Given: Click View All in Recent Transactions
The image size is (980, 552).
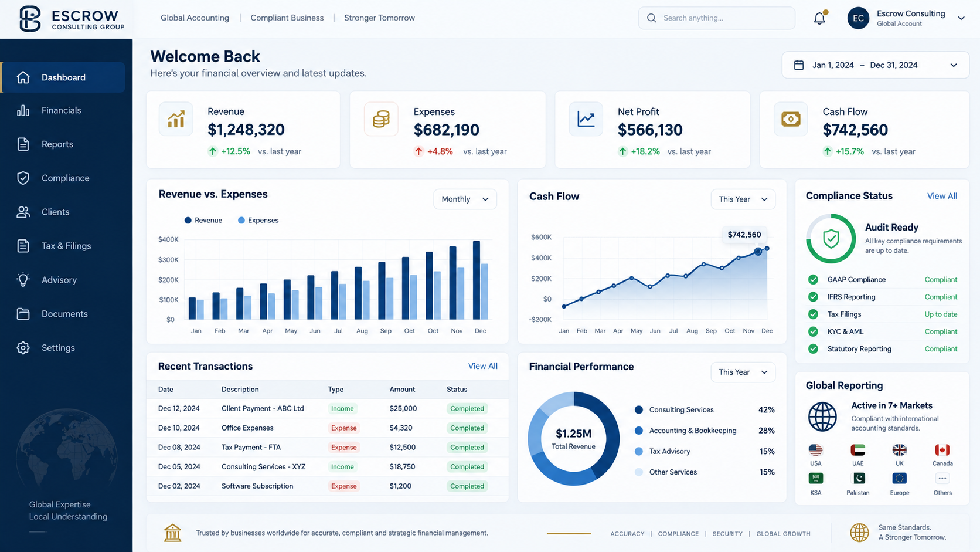Looking at the screenshot, I should click(x=482, y=366).
